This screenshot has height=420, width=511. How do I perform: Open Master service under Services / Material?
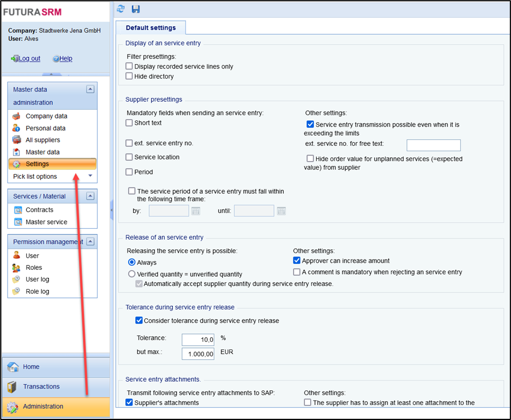[46, 222]
